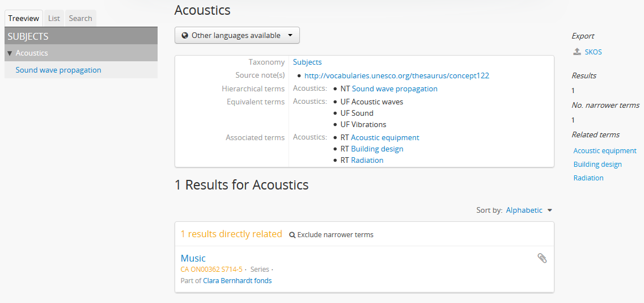644x303 pixels.
Task: Open the Subjects taxonomy link
Action: (307, 62)
